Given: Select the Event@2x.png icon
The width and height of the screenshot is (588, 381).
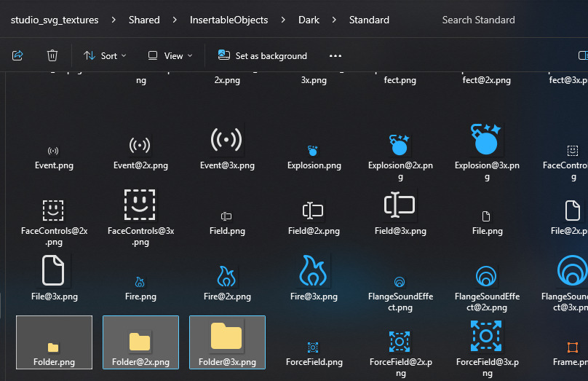Looking at the screenshot, I should point(140,145).
